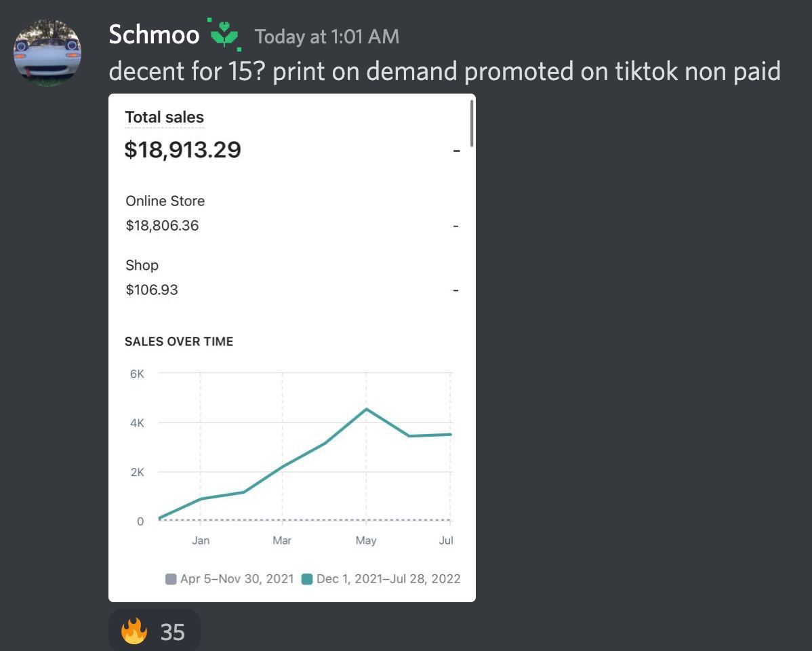812x651 pixels.
Task: Click the Shop sales amount $106.93
Action: pyautogui.click(x=152, y=290)
